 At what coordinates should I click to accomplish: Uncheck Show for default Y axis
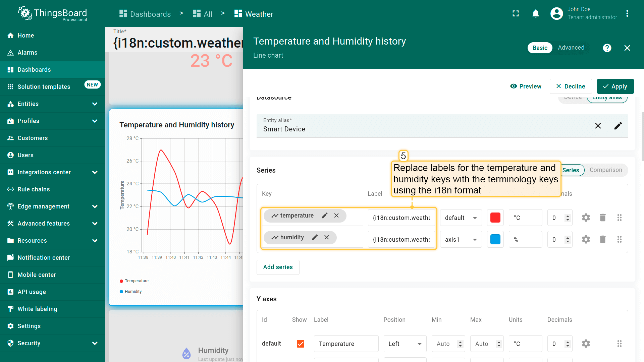[300, 344]
